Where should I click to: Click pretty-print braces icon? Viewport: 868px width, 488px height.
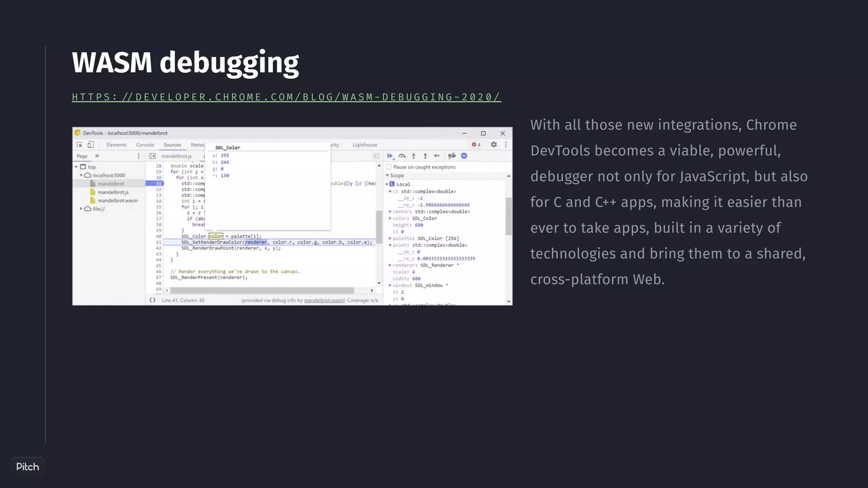tap(152, 300)
